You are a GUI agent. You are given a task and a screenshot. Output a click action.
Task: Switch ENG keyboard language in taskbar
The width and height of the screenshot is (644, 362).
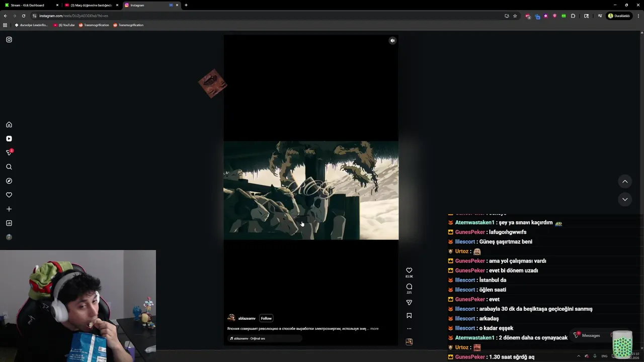click(604, 356)
